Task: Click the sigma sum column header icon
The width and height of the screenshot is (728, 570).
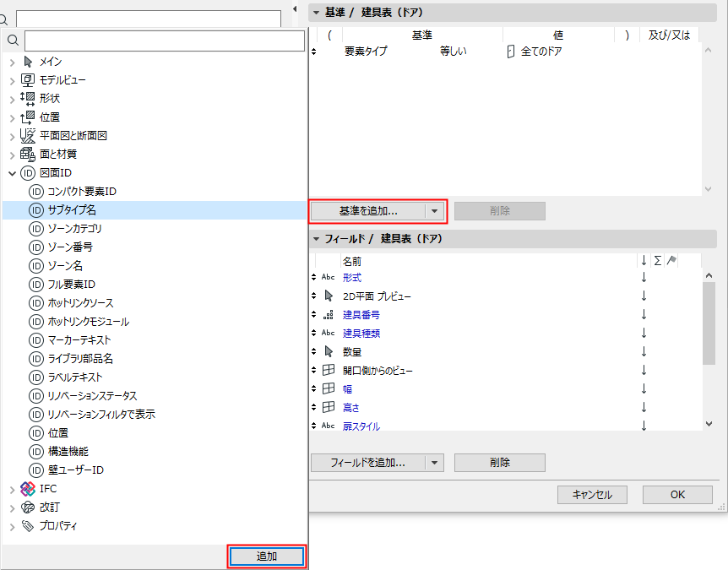Action: 657,260
